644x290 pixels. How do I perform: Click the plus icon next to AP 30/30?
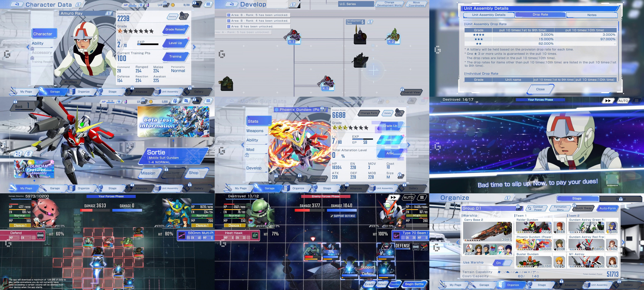click(119, 101)
